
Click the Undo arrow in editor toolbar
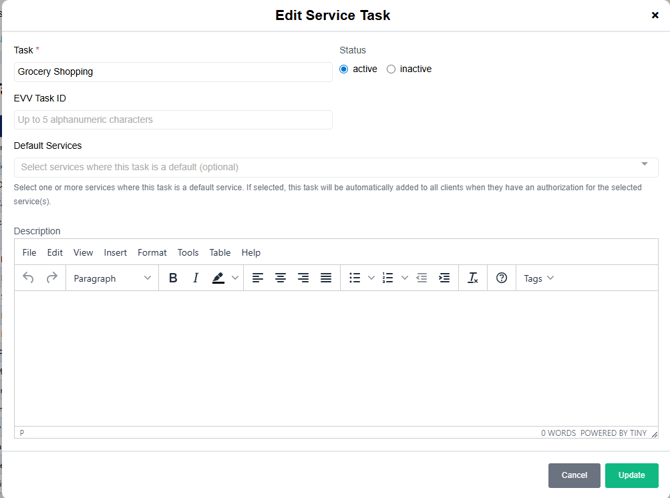point(29,278)
